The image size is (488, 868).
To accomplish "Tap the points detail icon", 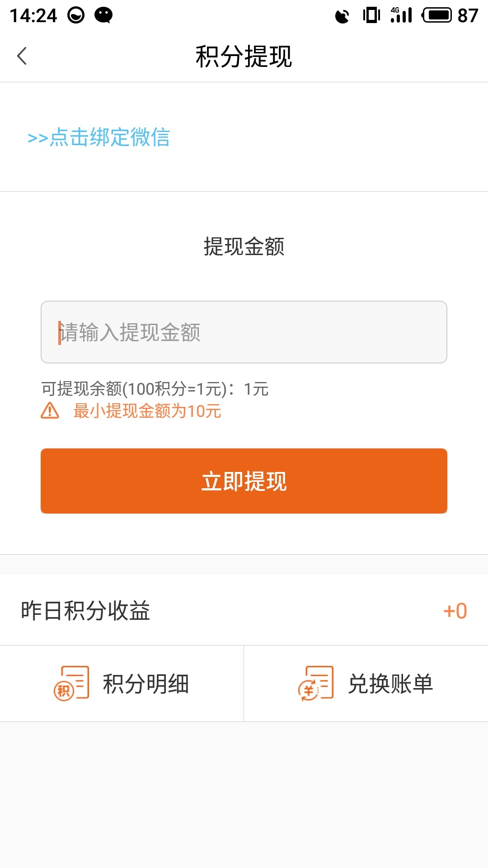I will pyautogui.click(x=71, y=683).
